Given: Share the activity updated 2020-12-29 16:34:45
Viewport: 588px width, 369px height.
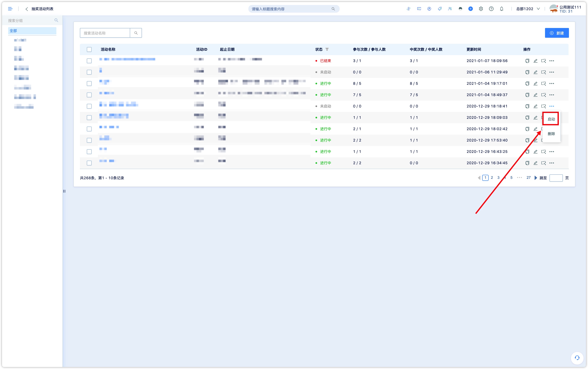Looking at the screenshot, I should (543, 163).
